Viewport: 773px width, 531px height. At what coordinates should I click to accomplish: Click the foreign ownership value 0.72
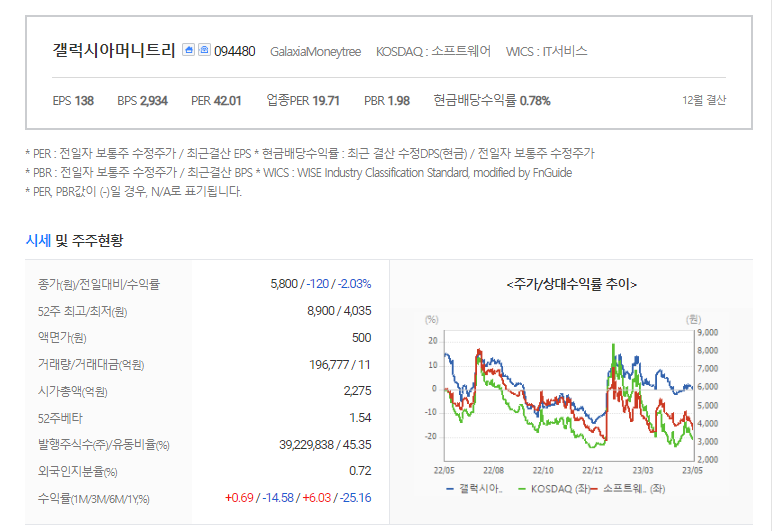(x=360, y=471)
